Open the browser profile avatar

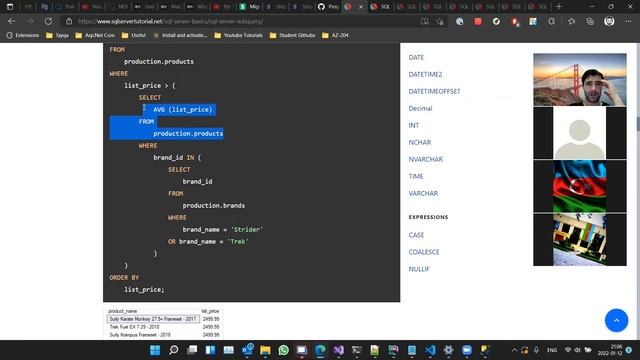point(609,21)
